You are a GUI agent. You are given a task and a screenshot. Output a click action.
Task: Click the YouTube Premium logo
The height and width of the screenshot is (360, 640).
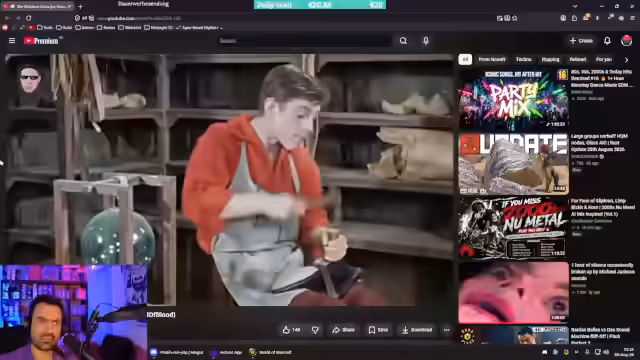(42, 41)
